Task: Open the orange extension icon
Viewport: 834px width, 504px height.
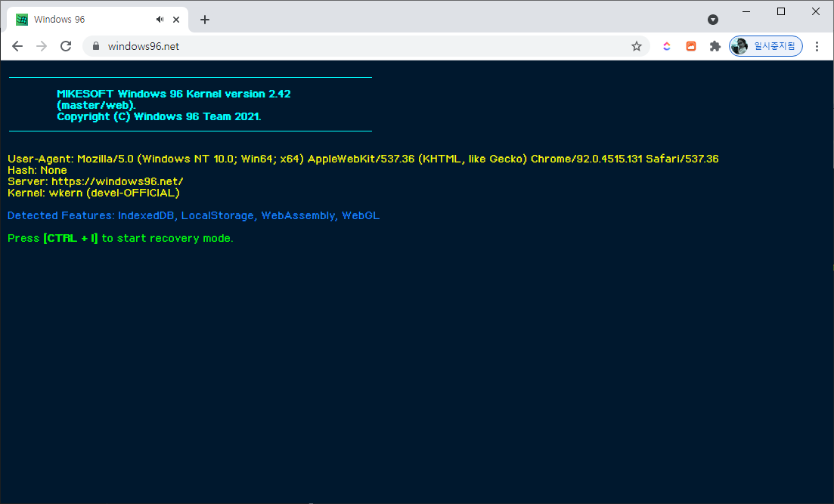Action: [x=691, y=46]
